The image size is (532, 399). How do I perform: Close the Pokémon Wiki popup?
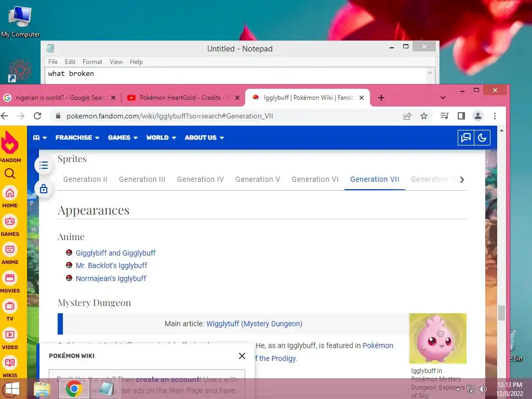click(242, 356)
